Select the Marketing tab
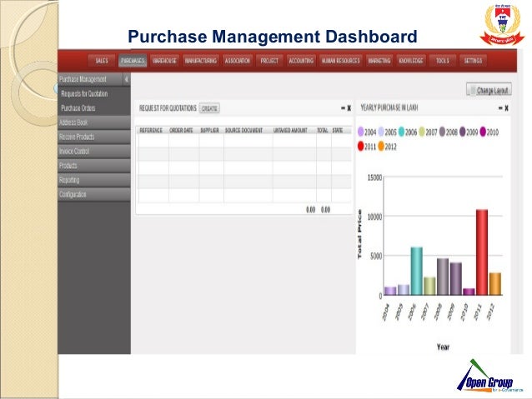The image size is (532, 399). (379, 61)
